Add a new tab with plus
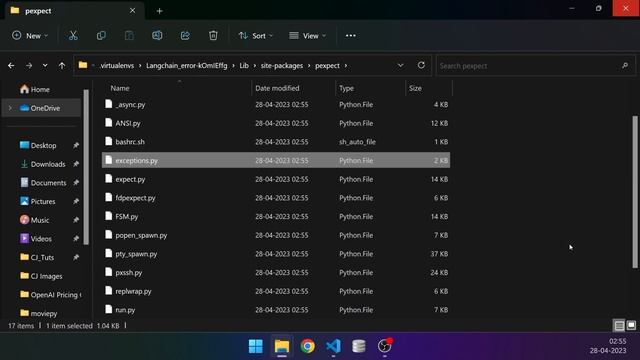 (160, 11)
